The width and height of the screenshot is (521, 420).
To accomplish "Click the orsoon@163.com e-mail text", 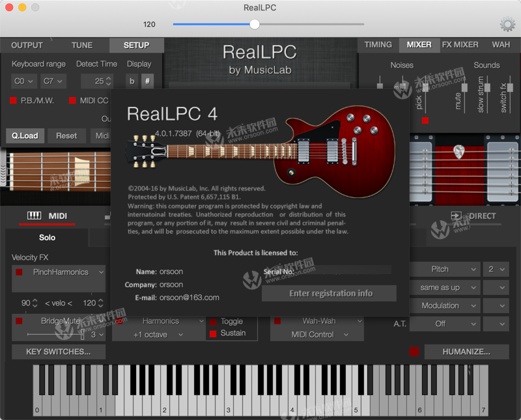I will [x=189, y=298].
